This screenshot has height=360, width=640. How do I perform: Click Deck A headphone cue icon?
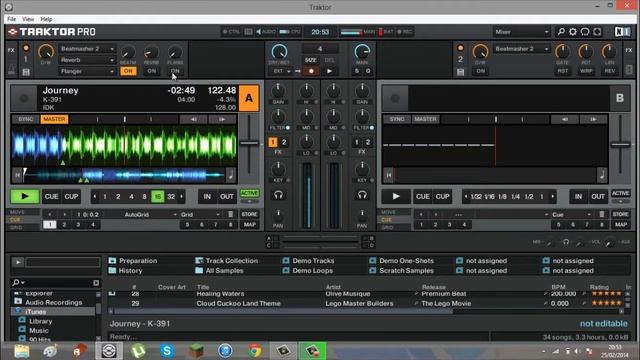click(278, 195)
